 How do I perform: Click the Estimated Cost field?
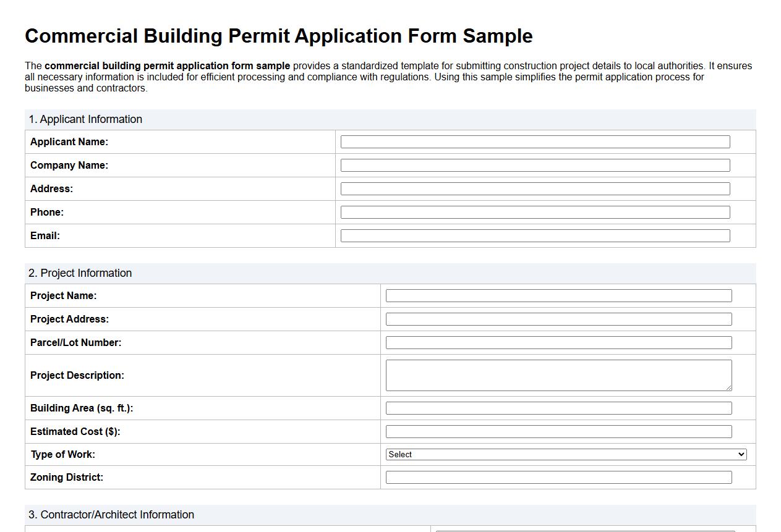[x=558, y=431]
